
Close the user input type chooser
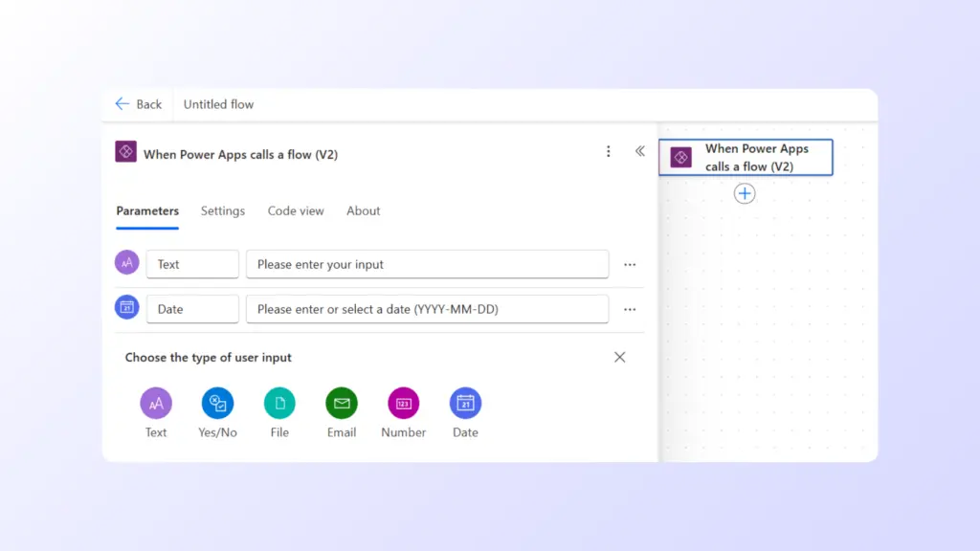[619, 358]
